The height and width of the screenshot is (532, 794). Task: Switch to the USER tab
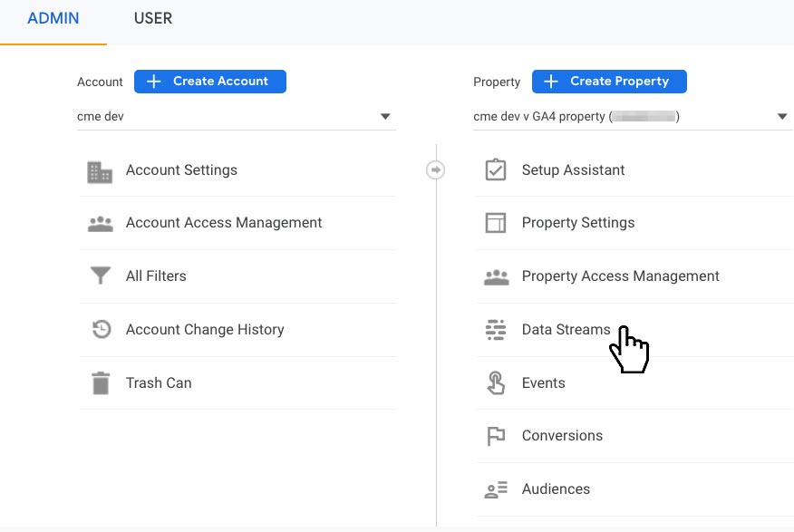pyautogui.click(x=153, y=19)
